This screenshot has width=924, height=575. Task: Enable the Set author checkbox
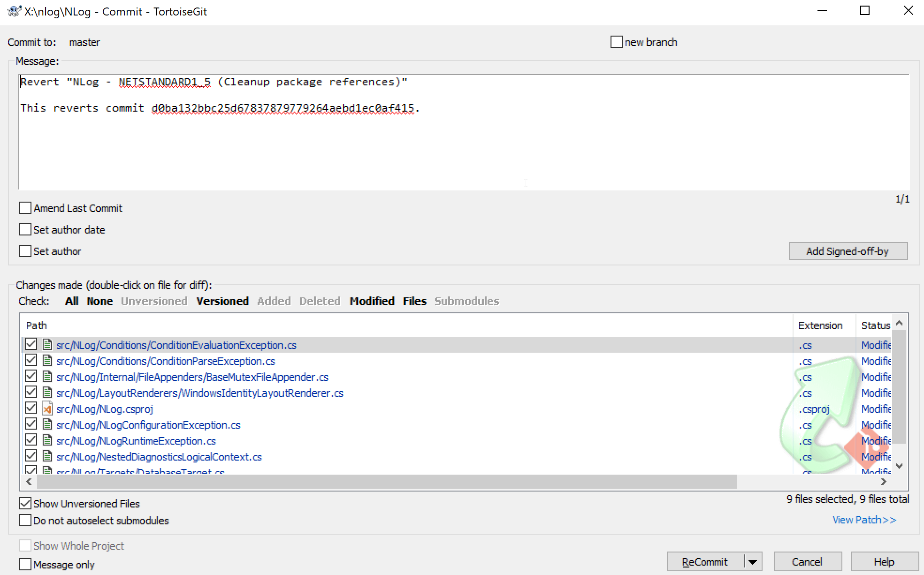click(25, 251)
